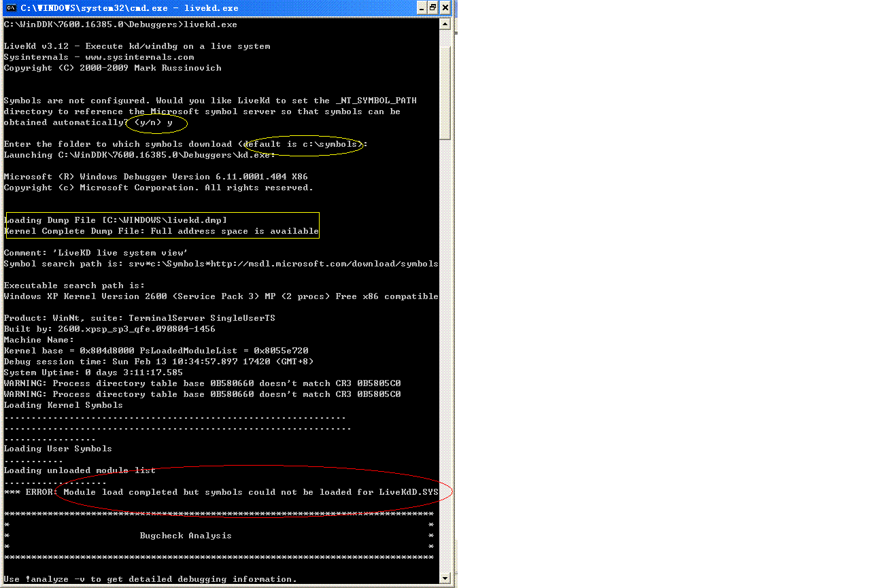Click the "Machine Name:" line
The width and height of the screenshot is (884, 588).
click(39, 340)
